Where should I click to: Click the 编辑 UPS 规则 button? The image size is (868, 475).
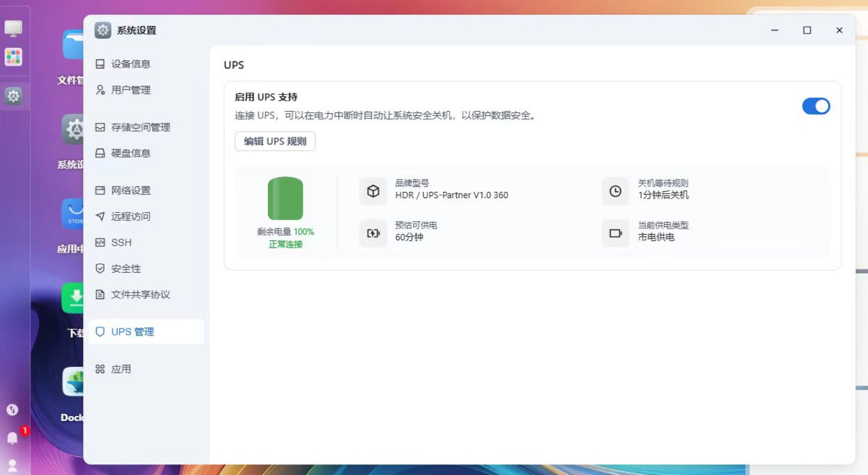[275, 142]
